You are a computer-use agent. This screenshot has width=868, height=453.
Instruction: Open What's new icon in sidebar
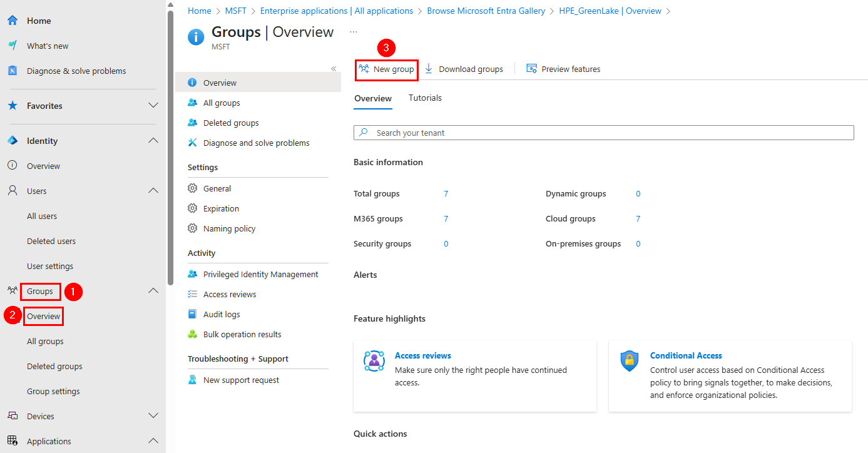[13, 46]
